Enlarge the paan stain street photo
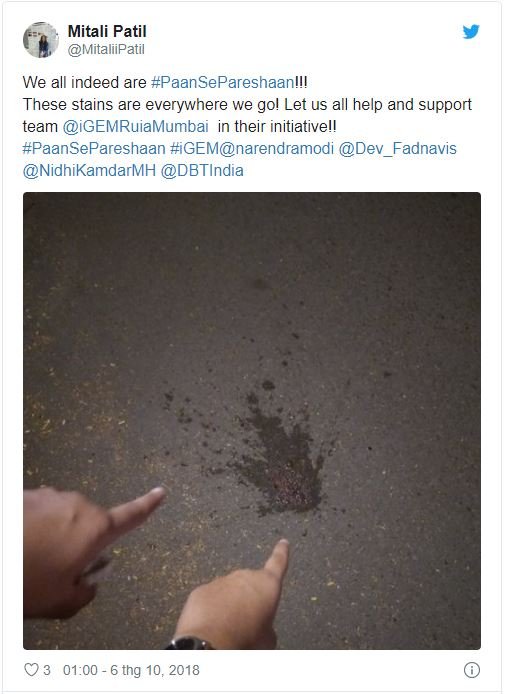Image resolution: width=506 pixels, height=694 pixels. 252,420
